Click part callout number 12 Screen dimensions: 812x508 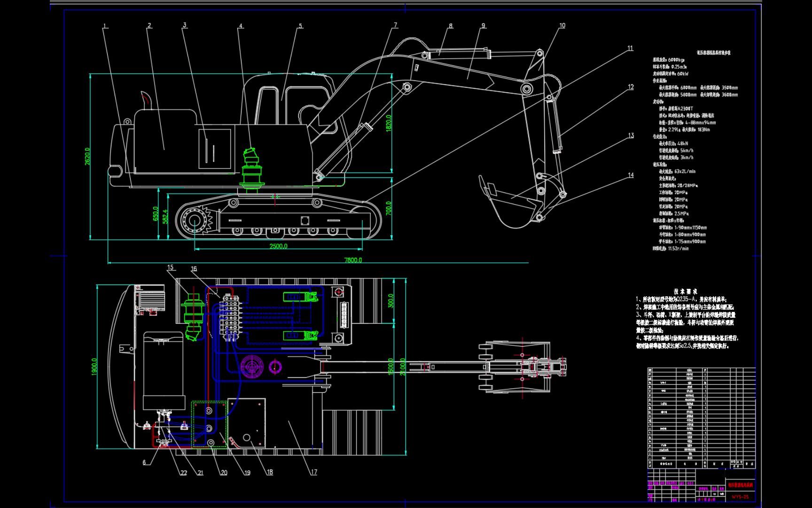[x=631, y=87]
